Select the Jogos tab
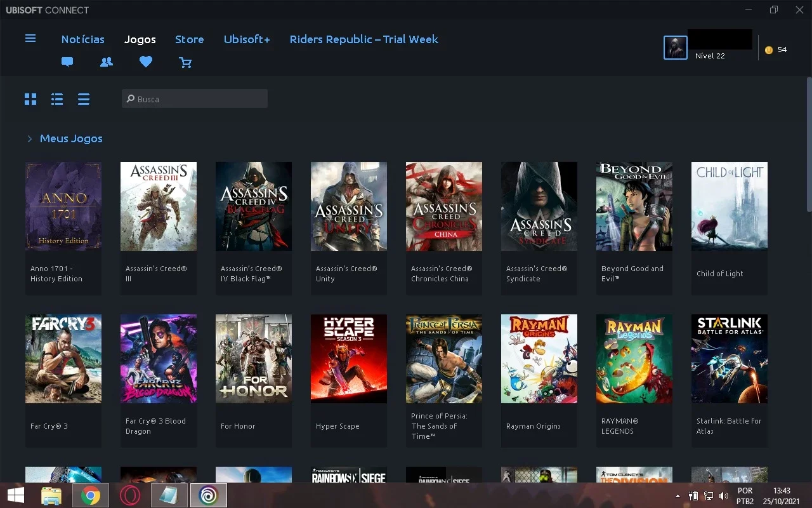812x508 pixels. click(140, 39)
